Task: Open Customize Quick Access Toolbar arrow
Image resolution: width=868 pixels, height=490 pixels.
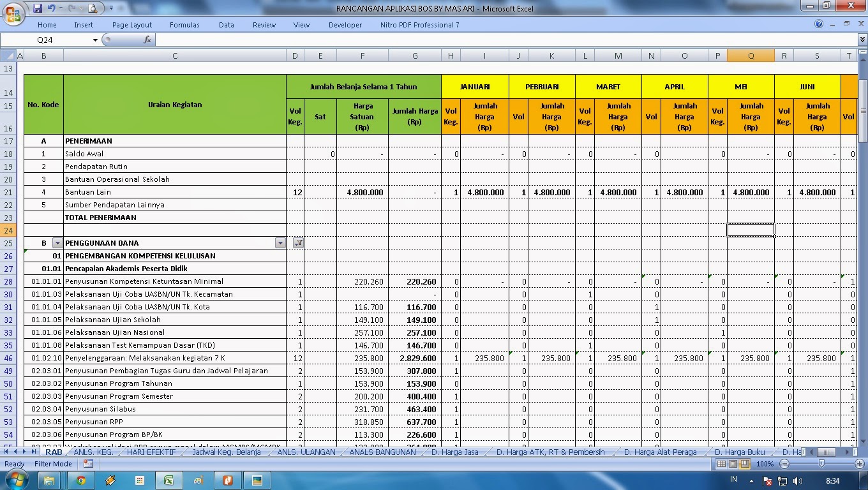Action: click(x=111, y=8)
